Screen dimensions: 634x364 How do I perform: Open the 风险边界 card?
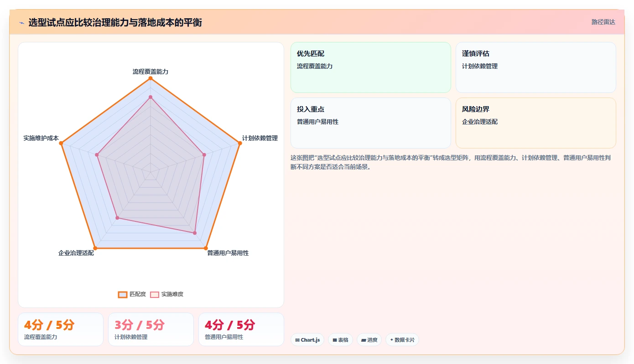tap(536, 123)
